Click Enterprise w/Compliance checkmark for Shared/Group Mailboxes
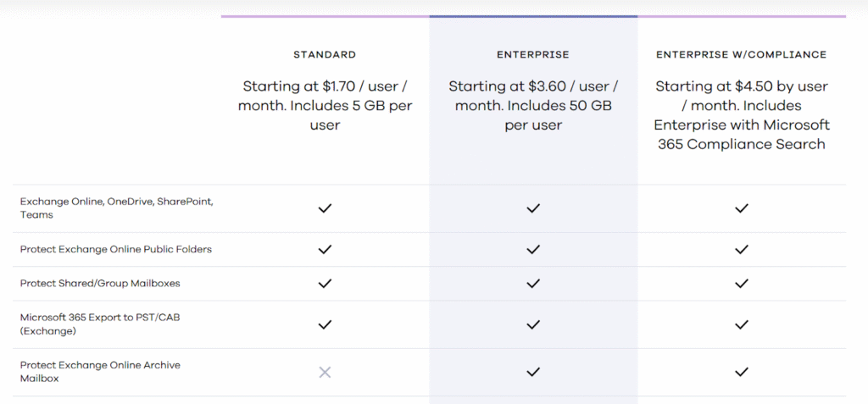 [x=742, y=283]
